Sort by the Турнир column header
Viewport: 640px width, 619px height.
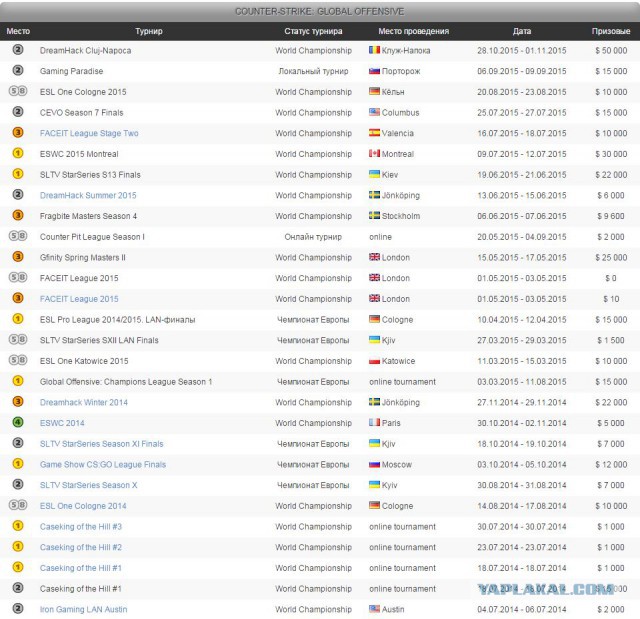[148, 31]
